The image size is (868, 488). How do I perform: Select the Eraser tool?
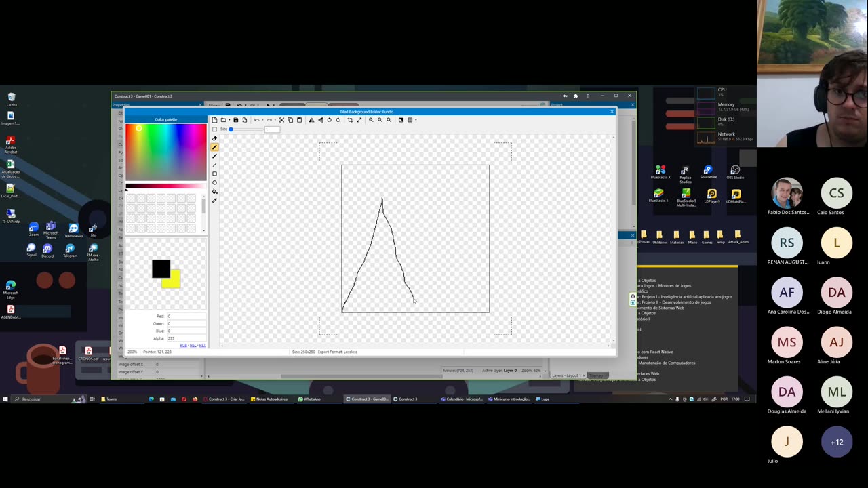(x=214, y=138)
